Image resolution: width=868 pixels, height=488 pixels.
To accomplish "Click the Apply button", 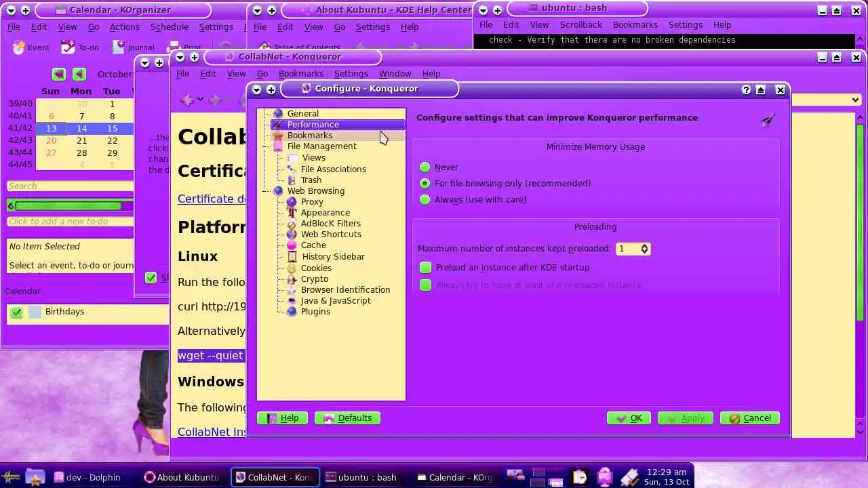I will 686,418.
